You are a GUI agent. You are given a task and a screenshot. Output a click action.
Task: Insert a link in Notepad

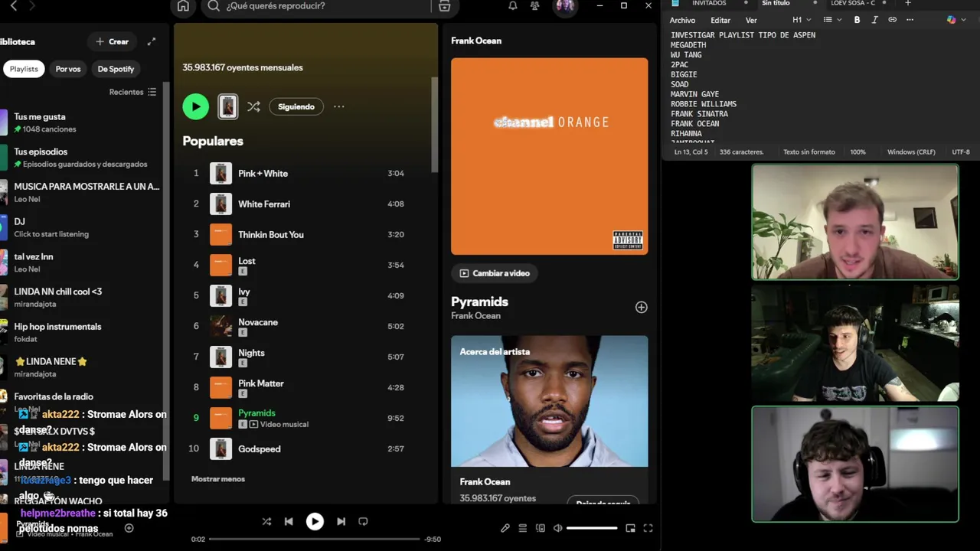(892, 20)
